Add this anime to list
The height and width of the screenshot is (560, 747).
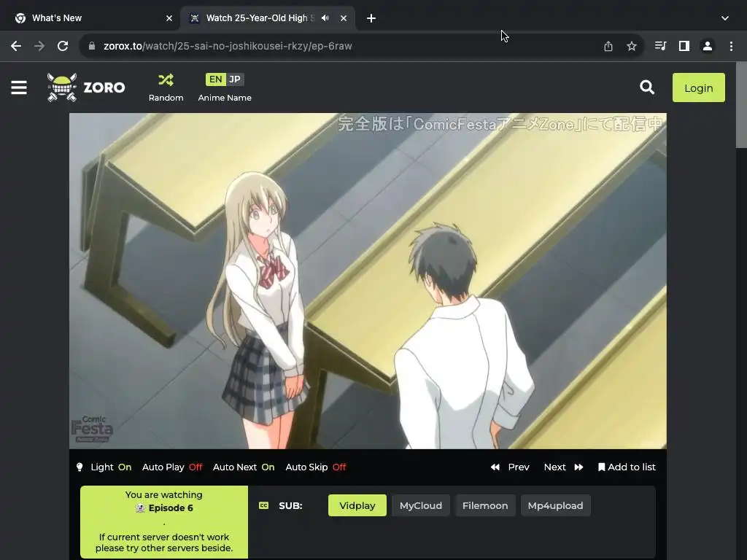pos(627,467)
